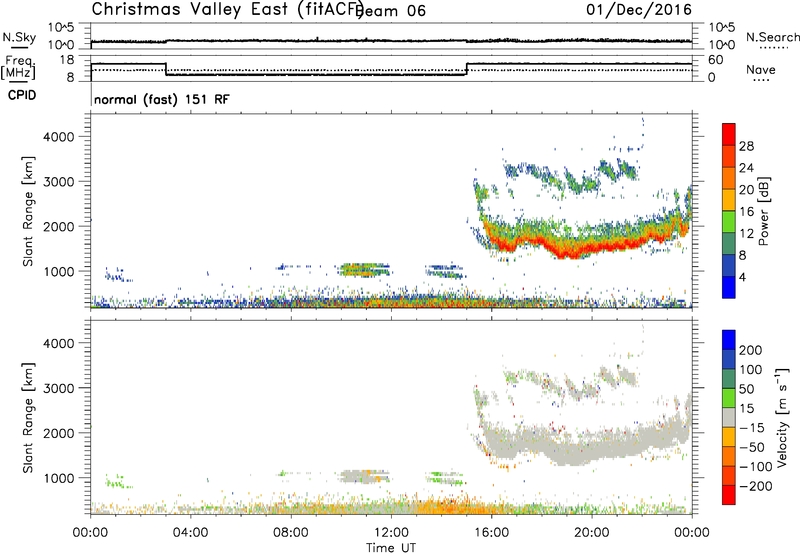The width and height of the screenshot is (800, 554).
Task: Click the '28' tick on the Power scale
Action: click(746, 146)
